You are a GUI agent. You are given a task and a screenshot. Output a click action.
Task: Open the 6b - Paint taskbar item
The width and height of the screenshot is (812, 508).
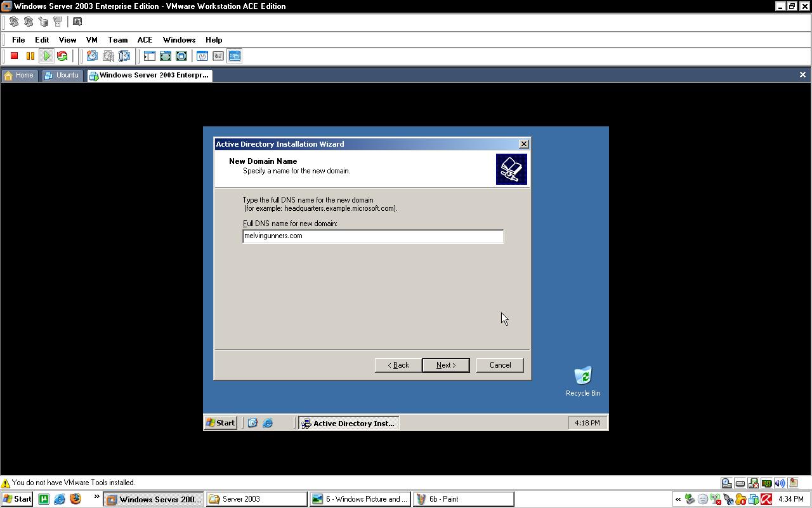tap(463, 498)
